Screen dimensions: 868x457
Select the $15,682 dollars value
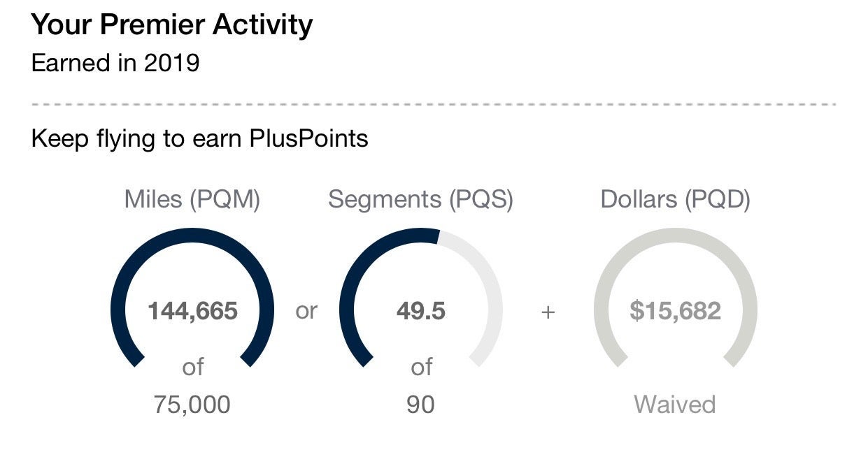coord(675,311)
